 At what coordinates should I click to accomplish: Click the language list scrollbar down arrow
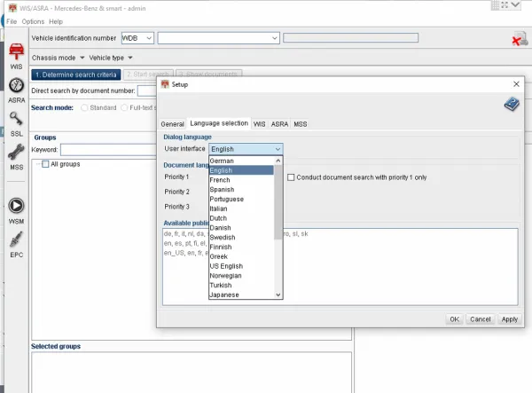point(278,295)
